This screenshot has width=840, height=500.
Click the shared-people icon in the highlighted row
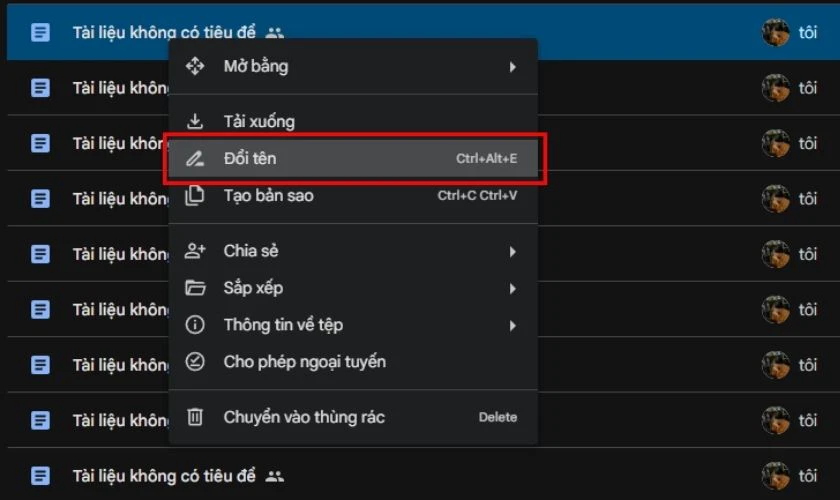click(x=274, y=33)
